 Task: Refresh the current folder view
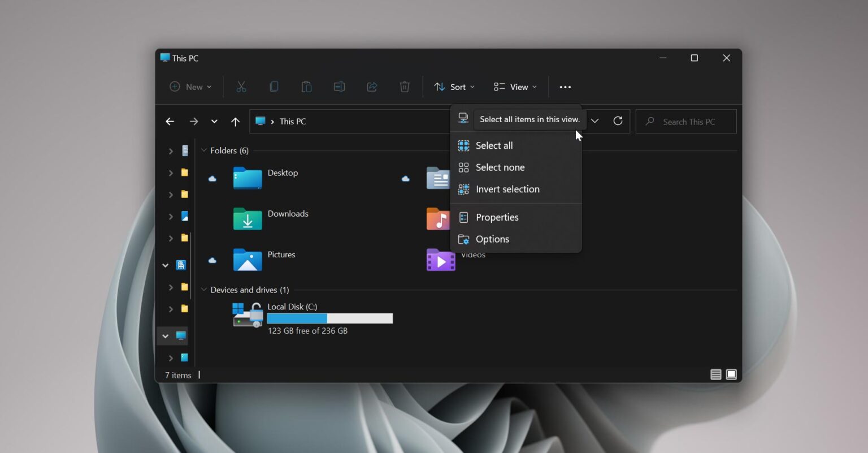coord(618,121)
